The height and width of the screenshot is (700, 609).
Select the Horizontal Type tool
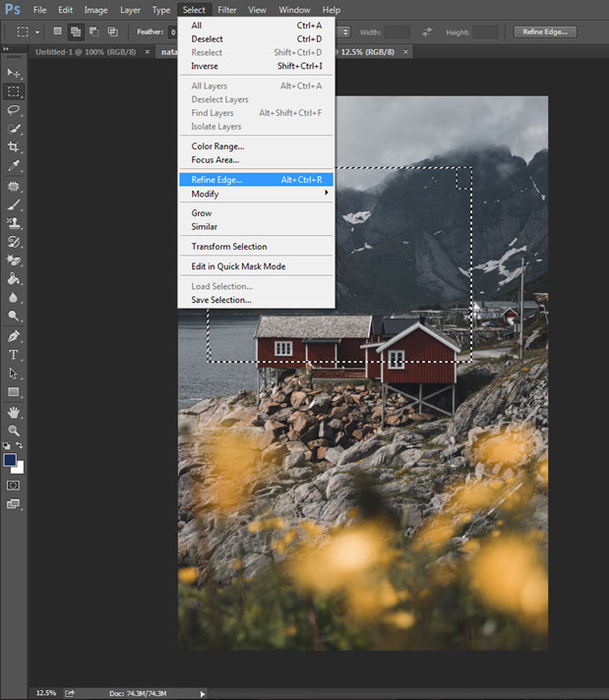[14, 354]
